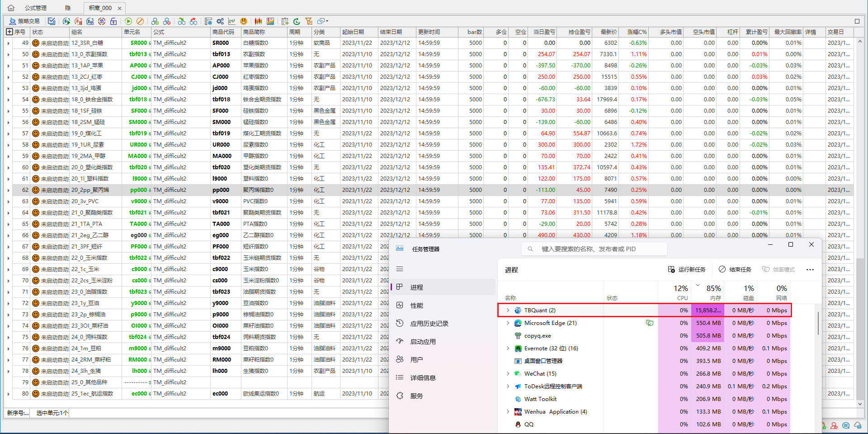Open 详细信息 in Task Manager sidebar
Viewport: 868px width, 434px height.
(x=443, y=378)
